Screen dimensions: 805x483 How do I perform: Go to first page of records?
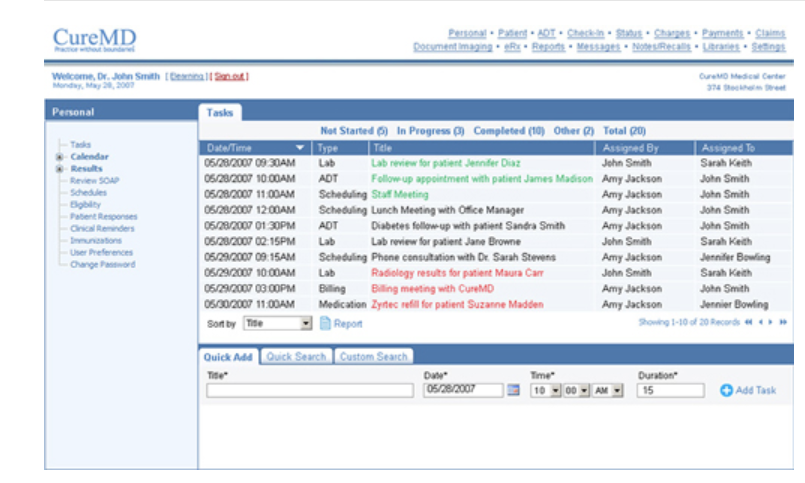[x=749, y=322]
